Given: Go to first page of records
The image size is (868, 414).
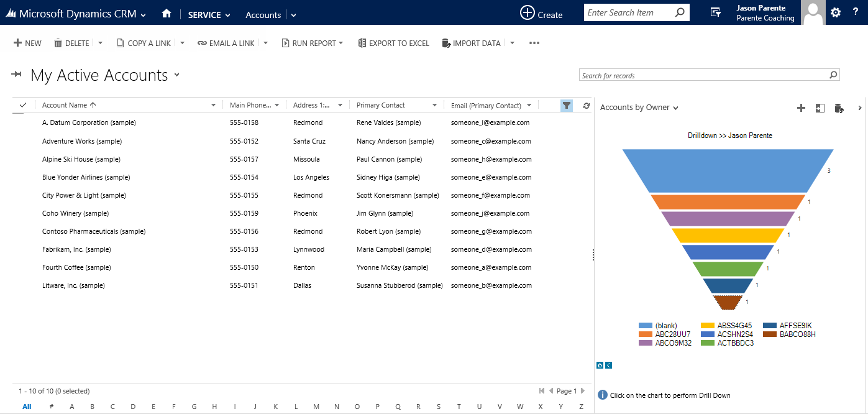Looking at the screenshot, I should [542, 391].
